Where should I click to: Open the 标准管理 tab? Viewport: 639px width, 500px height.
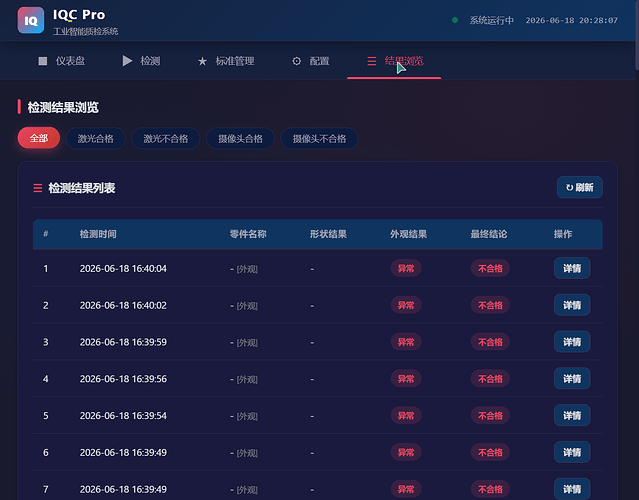226,61
